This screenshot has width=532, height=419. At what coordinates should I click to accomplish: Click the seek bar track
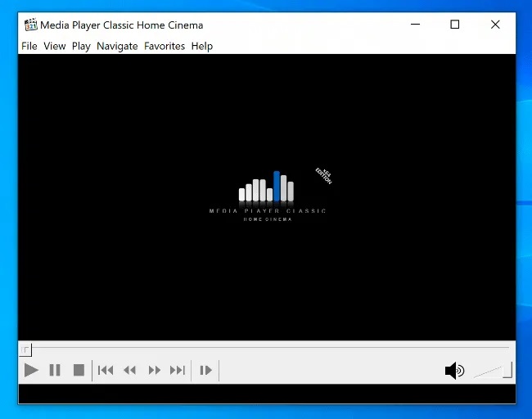coord(266,349)
